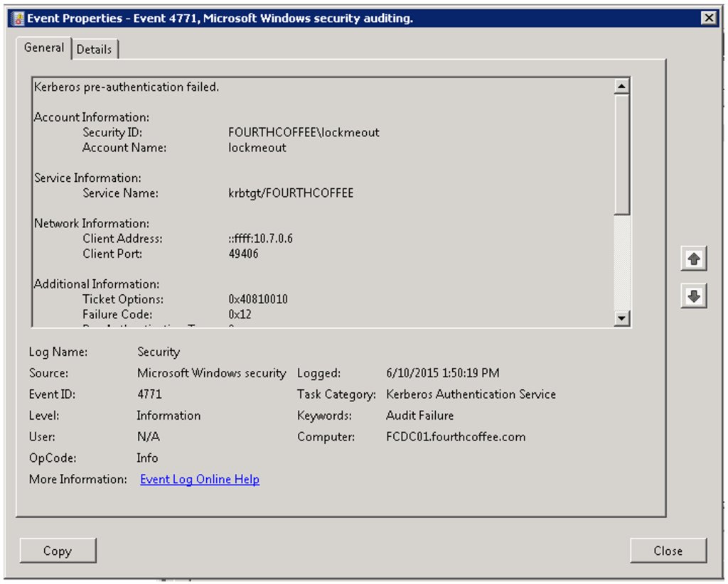Image resolution: width=728 pixels, height=584 pixels.
Task: Click the krbtgt/FOURTHCOFFEE service name text
Action: click(290, 193)
